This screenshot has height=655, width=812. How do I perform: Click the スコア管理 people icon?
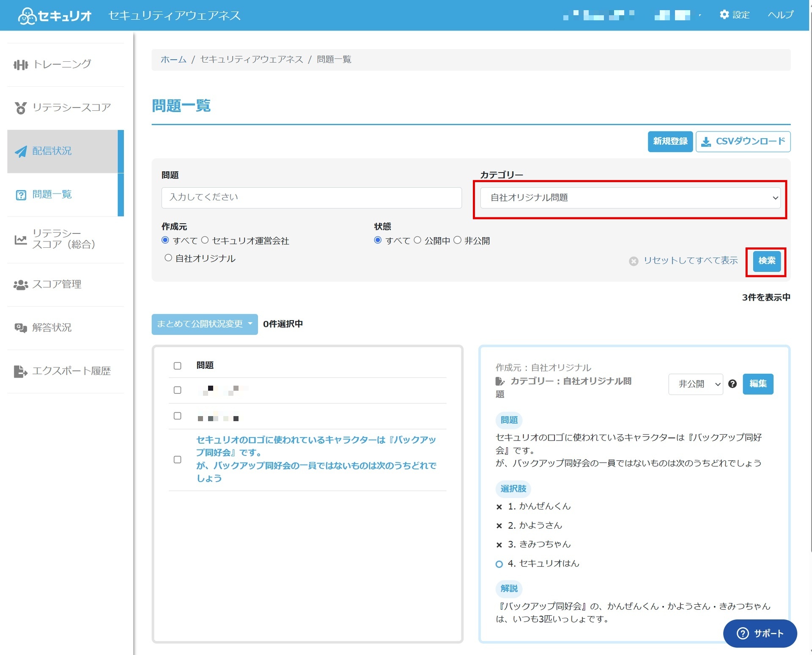pyautogui.click(x=20, y=285)
